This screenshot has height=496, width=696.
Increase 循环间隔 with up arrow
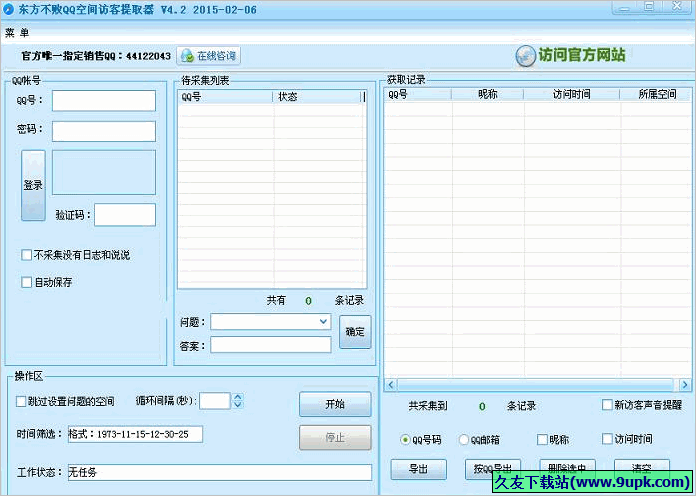coord(238,397)
